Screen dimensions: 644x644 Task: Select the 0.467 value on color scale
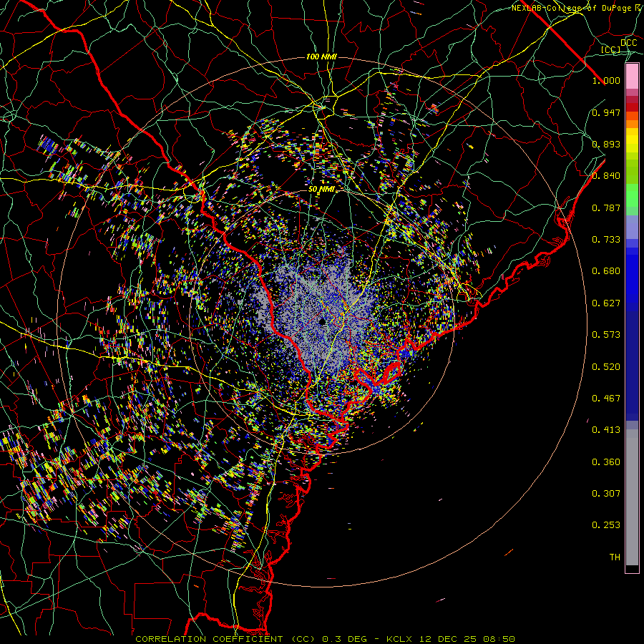(606, 399)
